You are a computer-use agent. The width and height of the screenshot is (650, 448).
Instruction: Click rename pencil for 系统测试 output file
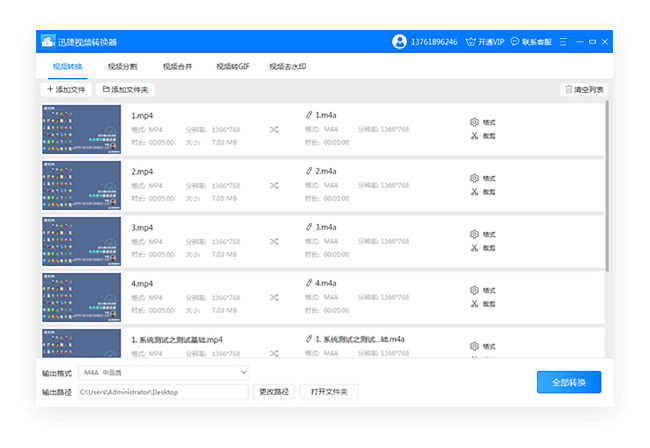(309, 339)
